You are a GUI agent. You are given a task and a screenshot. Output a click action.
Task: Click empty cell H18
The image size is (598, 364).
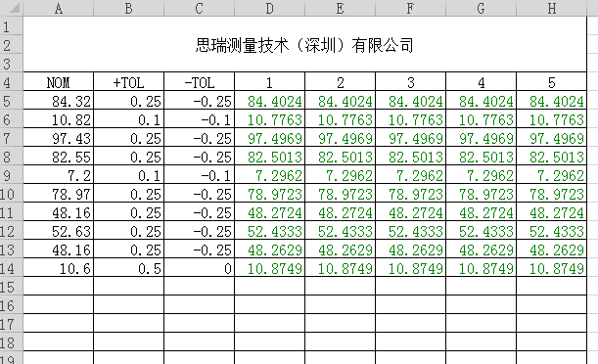551,342
